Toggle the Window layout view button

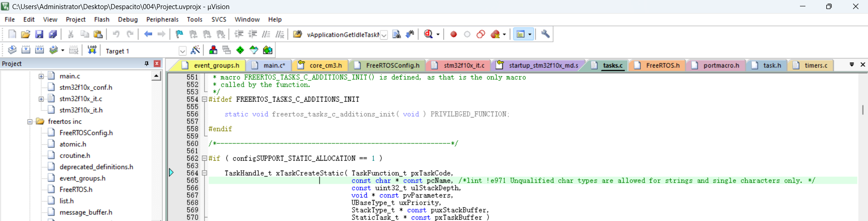click(521, 34)
